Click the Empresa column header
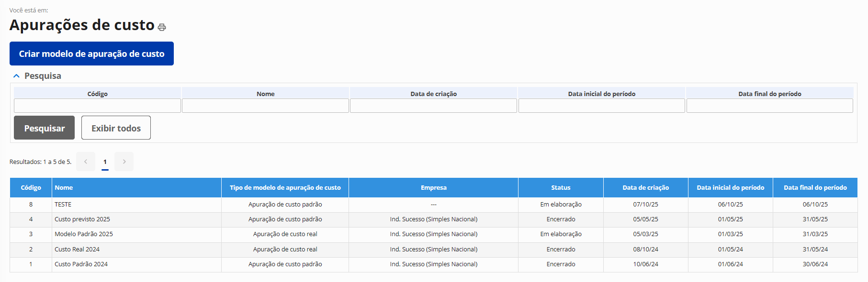The image size is (868, 282). pos(433,188)
